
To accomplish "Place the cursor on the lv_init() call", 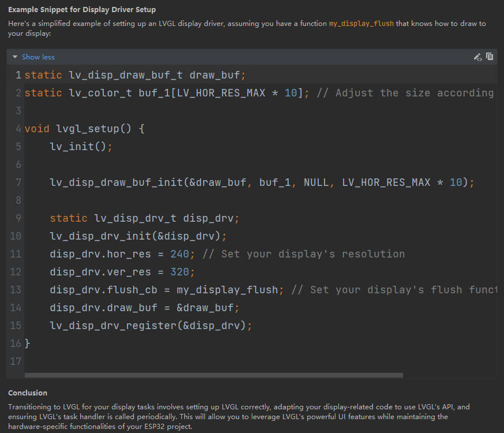I will (78, 147).
